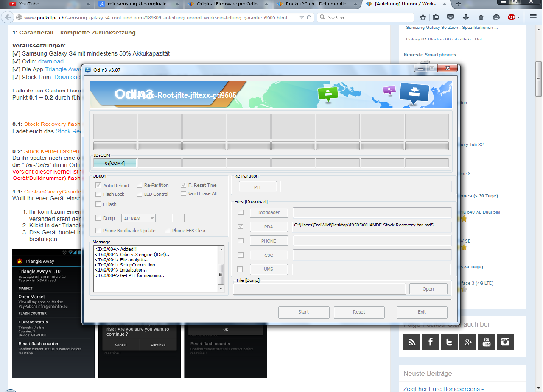Open the Google+ social icon
This screenshot has height=392, width=543.
(468, 342)
